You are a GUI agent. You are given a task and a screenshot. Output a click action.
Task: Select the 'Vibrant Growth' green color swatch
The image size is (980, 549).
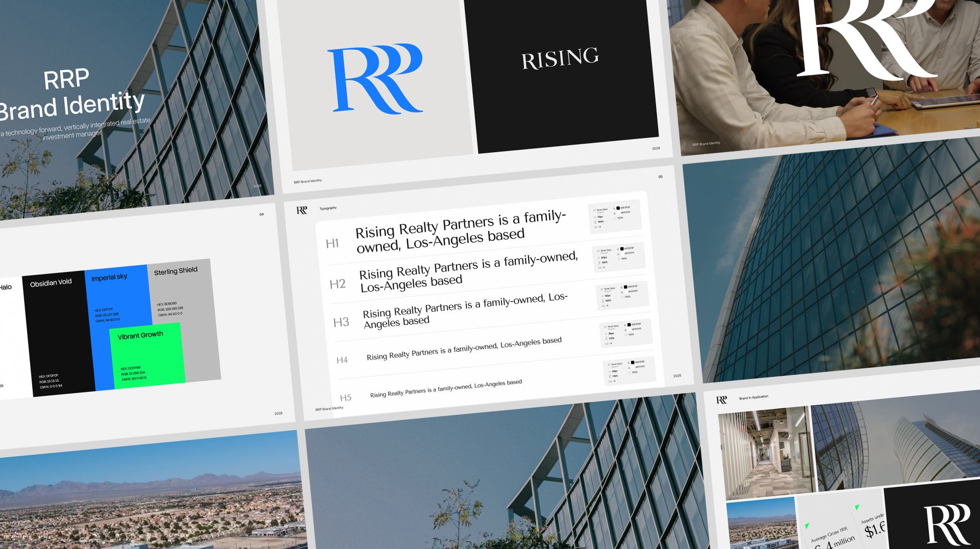pos(147,356)
